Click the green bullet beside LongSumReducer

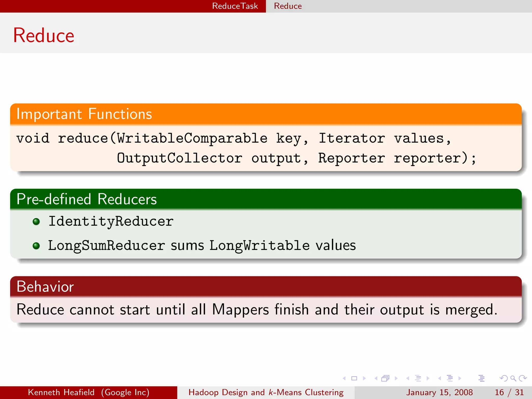[36, 246]
